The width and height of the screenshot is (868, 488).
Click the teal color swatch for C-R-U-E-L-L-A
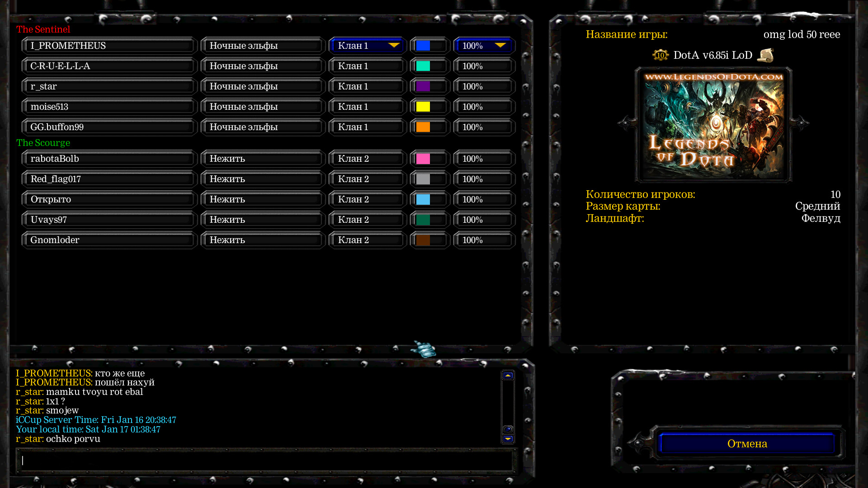pyautogui.click(x=424, y=66)
